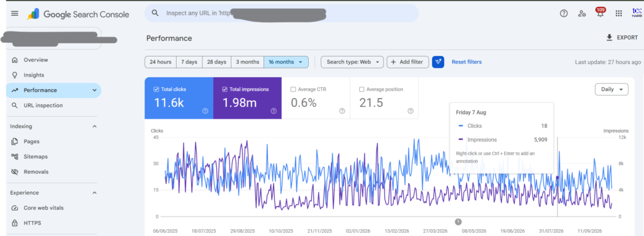This screenshot has width=644, height=236.
Task: Open the Search type: Web dropdown
Action: click(x=352, y=62)
